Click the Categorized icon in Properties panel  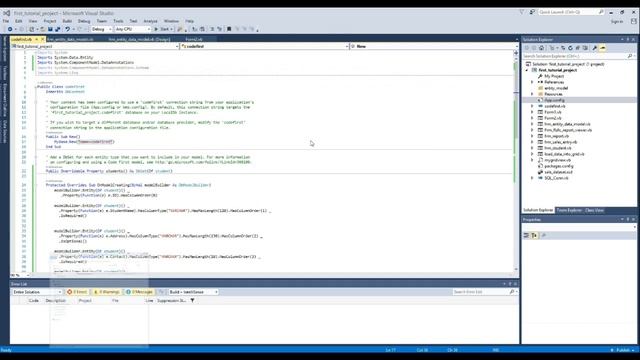pyautogui.click(x=526, y=236)
